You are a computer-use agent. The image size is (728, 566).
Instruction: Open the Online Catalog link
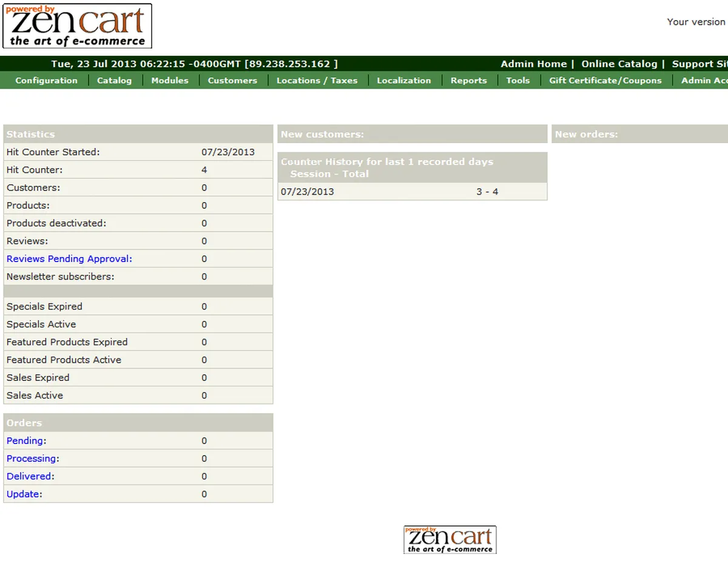coord(619,64)
